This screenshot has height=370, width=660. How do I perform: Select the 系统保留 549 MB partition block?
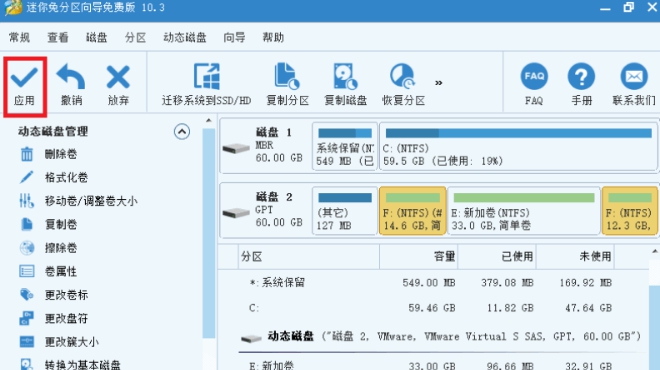coord(345,146)
